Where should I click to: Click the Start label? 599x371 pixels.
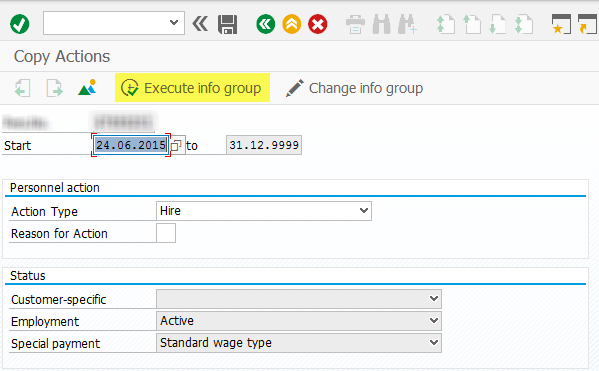[18, 146]
